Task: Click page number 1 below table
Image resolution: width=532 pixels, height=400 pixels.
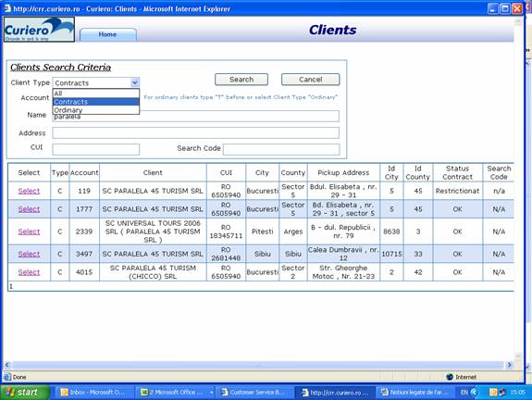Action: coord(11,287)
